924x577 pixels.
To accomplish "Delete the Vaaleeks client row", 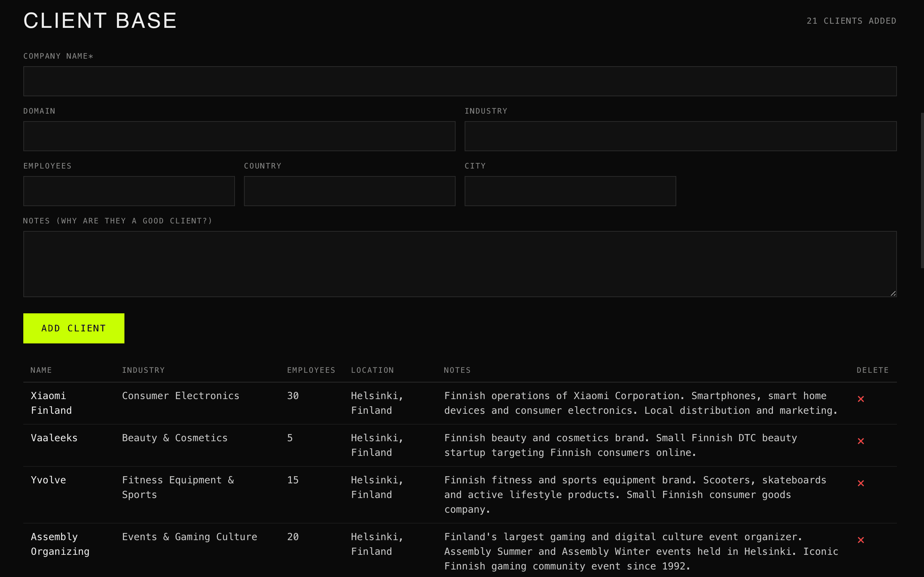I will pos(861,441).
